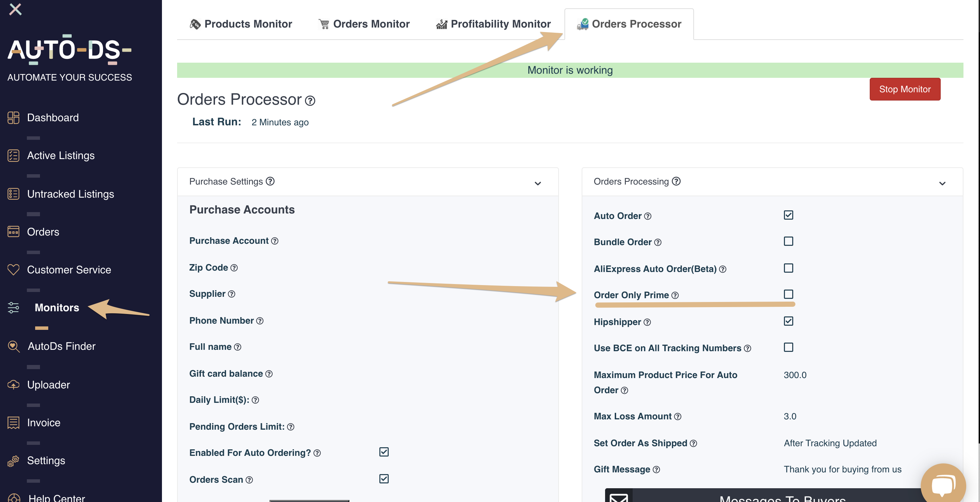Click the help icon beside Daily Limit($)

point(255,400)
